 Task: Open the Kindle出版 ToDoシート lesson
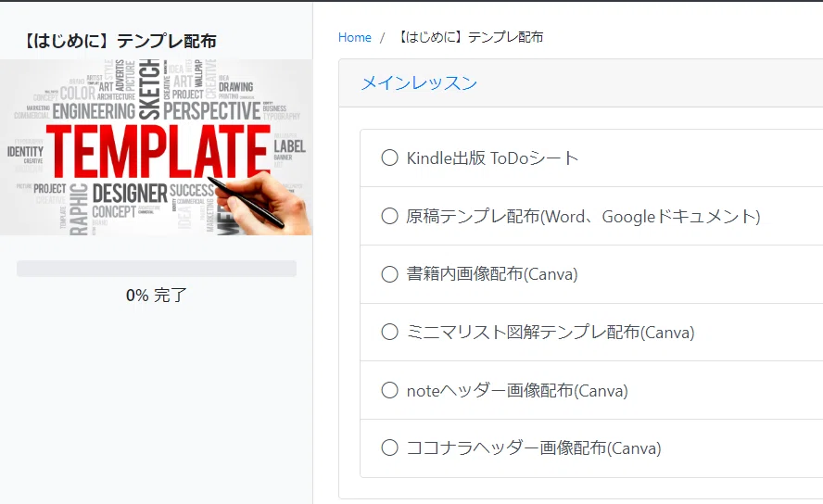coord(492,157)
